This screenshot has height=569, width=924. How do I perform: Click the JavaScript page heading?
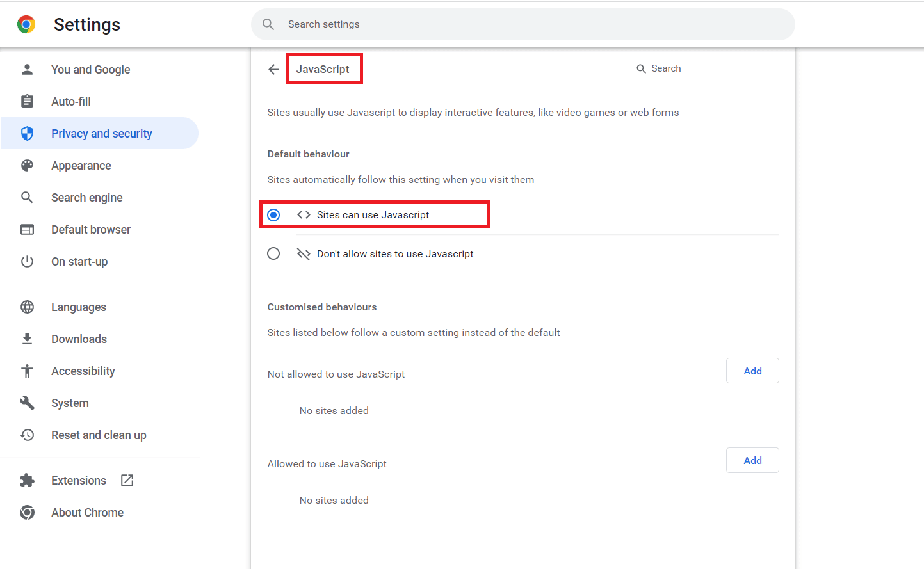[323, 69]
